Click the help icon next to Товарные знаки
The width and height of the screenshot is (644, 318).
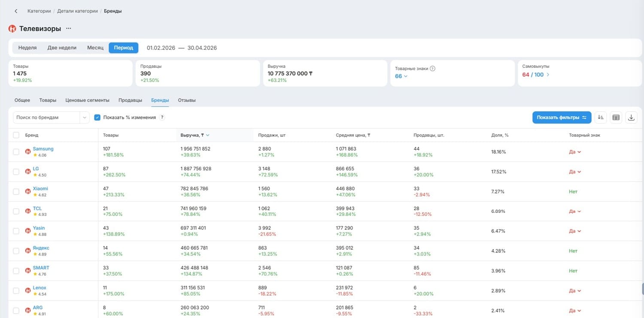click(x=432, y=68)
